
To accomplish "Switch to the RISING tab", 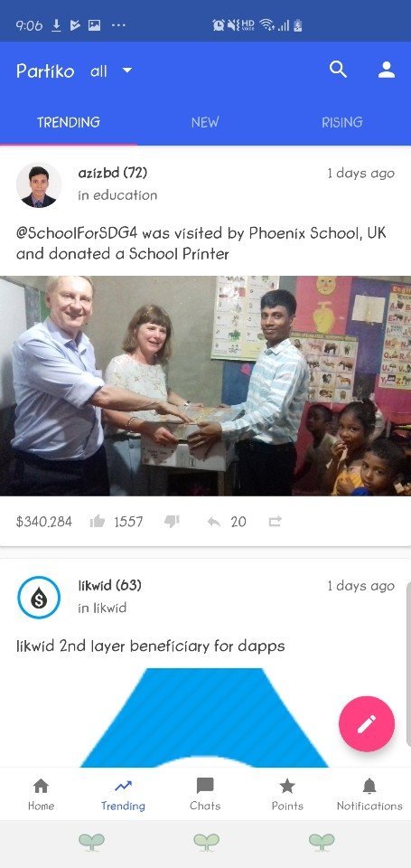I will 342,122.
